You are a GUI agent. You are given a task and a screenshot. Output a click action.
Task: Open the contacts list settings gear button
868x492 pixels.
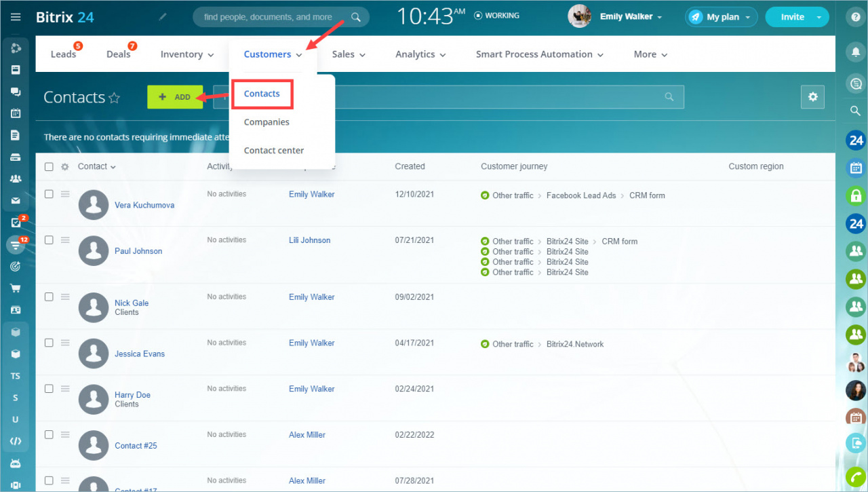tap(812, 97)
